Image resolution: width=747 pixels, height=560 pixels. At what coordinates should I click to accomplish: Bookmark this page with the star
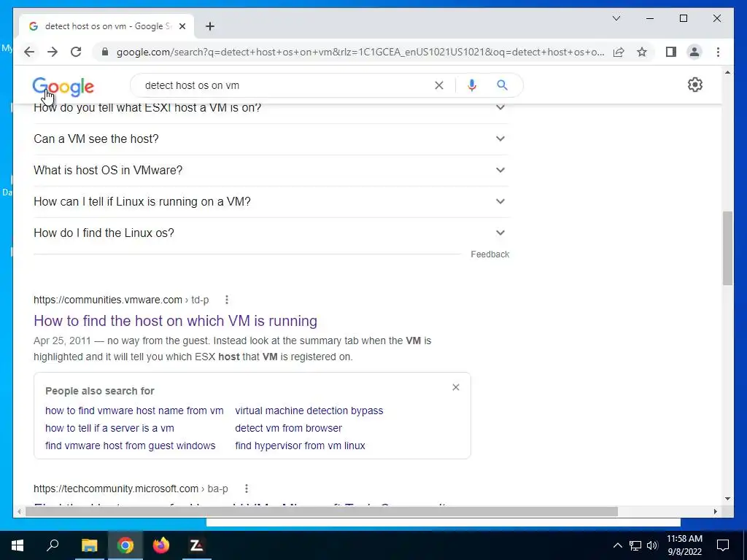point(642,52)
